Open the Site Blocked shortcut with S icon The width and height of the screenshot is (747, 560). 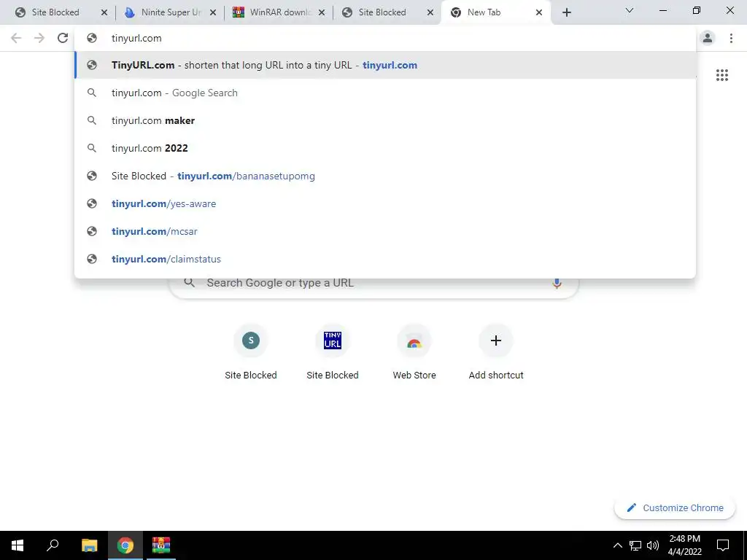point(251,352)
